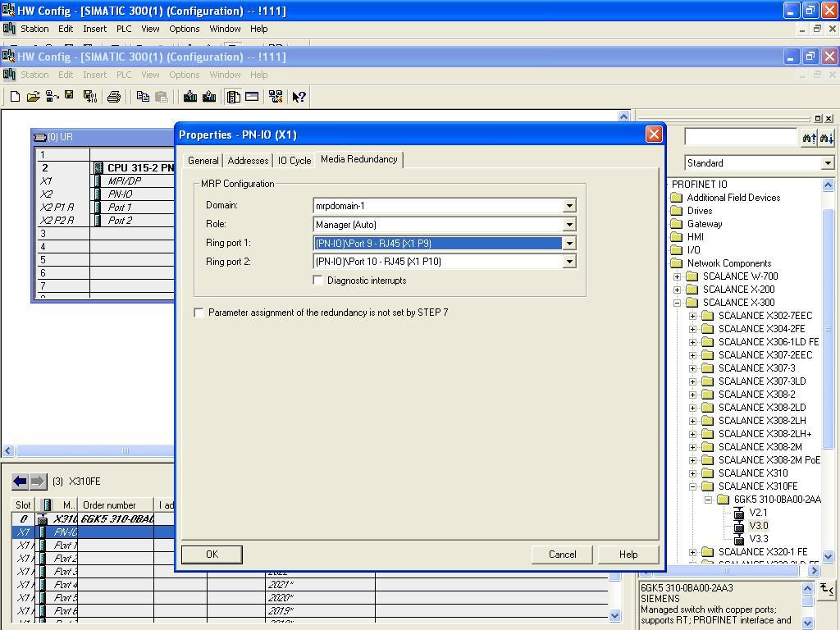Check 'redundancy is not set by STEP 7' box
Image resolution: width=840 pixels, height=630 pixels.
tap(199, 313)
